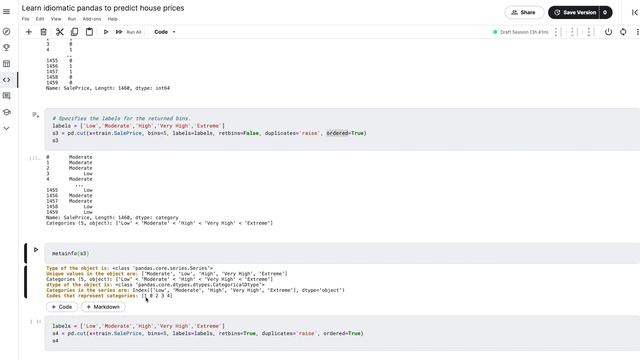Click the 'Codes that represent categories' output line
The image size is (640, 360).
pyautogui.click(x=109, y=296)
